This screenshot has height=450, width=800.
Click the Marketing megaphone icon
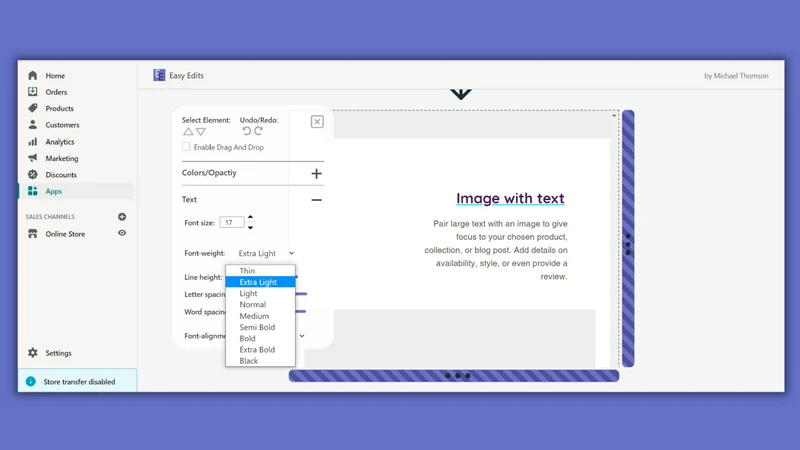(x=33, y=158)
